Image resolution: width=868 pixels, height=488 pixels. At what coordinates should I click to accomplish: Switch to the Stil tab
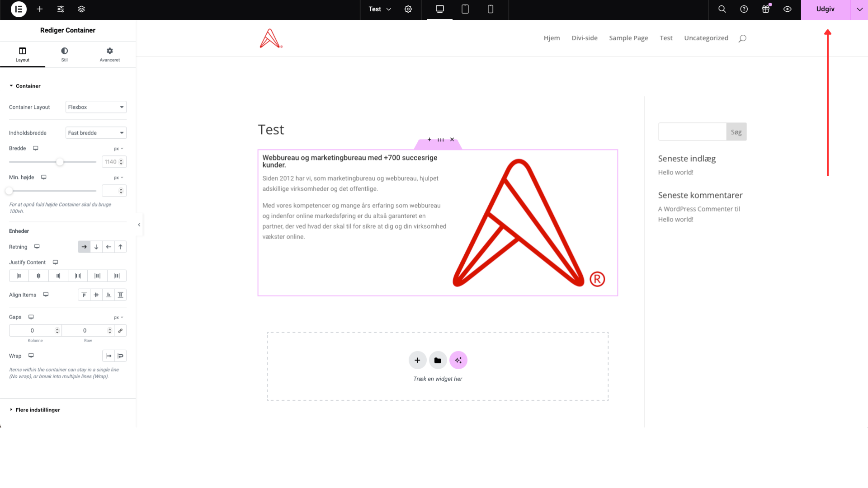(65, 54)
